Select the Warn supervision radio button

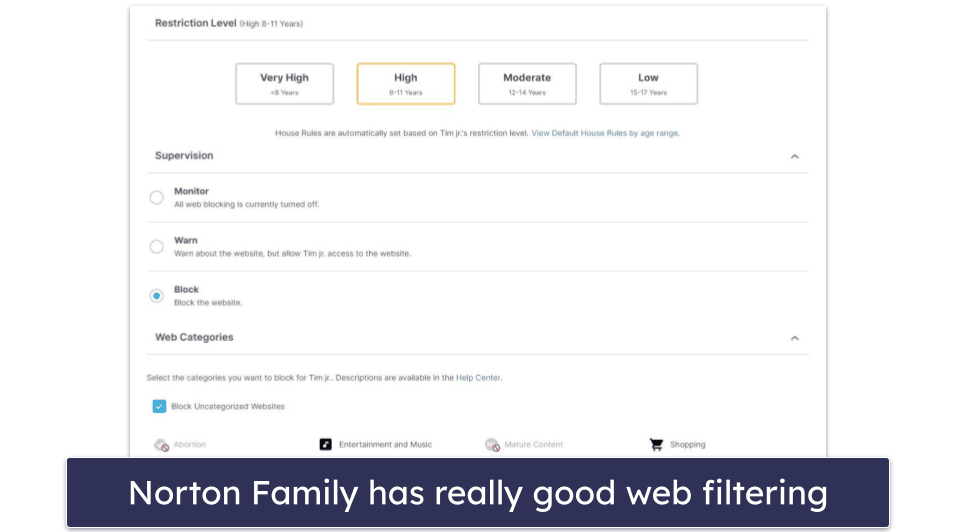156,246
